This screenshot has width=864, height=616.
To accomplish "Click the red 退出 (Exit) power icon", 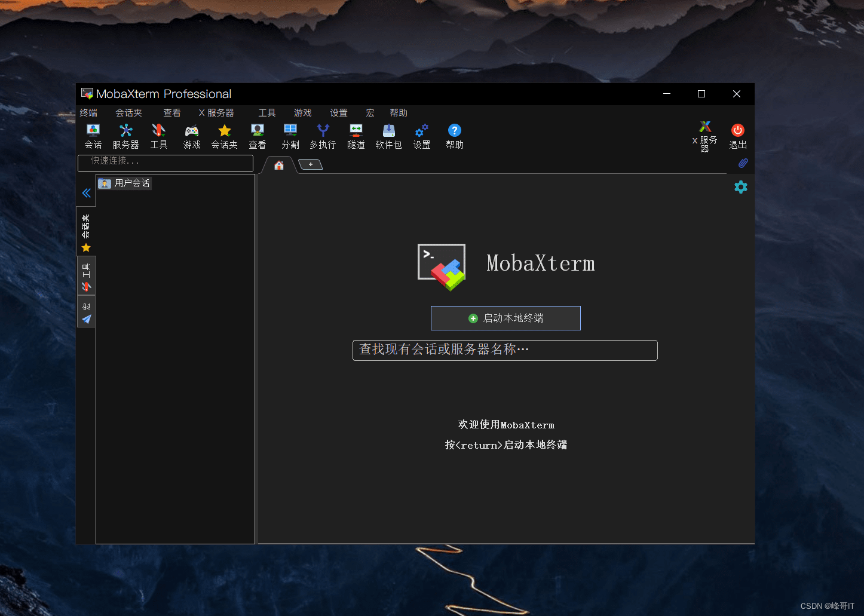I will (x=738, y=136).
